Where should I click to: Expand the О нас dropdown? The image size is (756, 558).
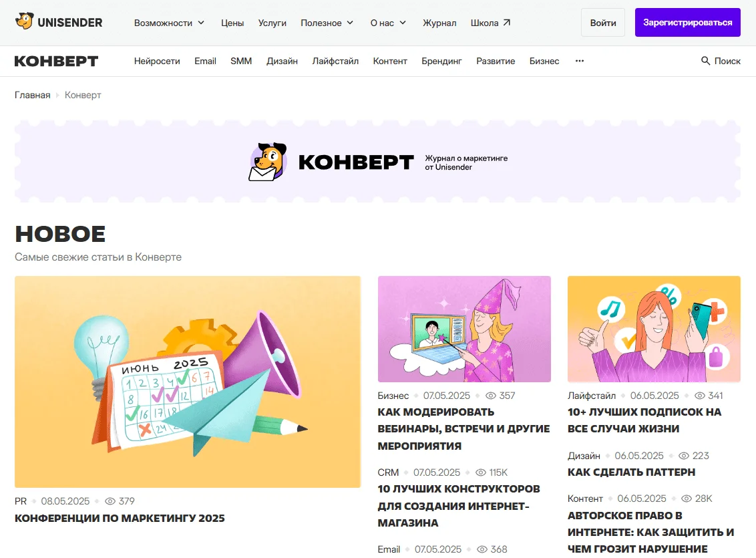(x=388, y=23)
